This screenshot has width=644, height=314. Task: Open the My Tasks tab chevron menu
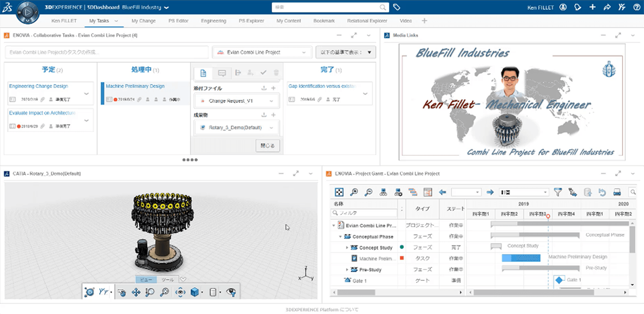[x=115, y=21]
